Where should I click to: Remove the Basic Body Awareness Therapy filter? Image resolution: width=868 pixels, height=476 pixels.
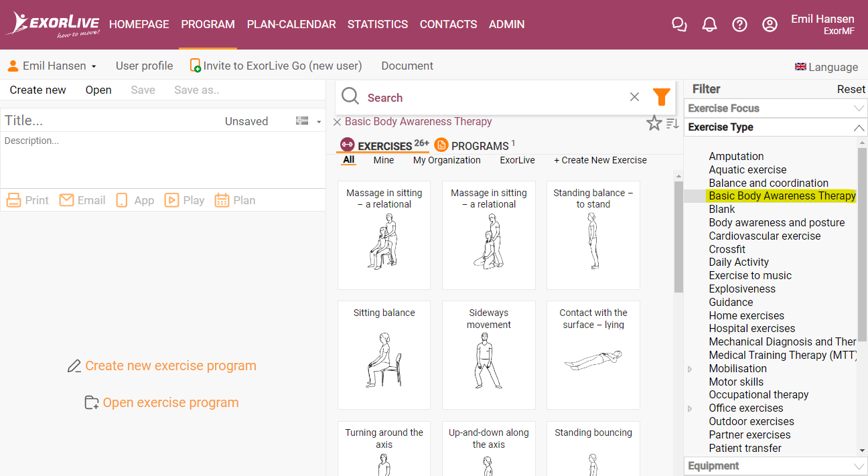[337, 122]
